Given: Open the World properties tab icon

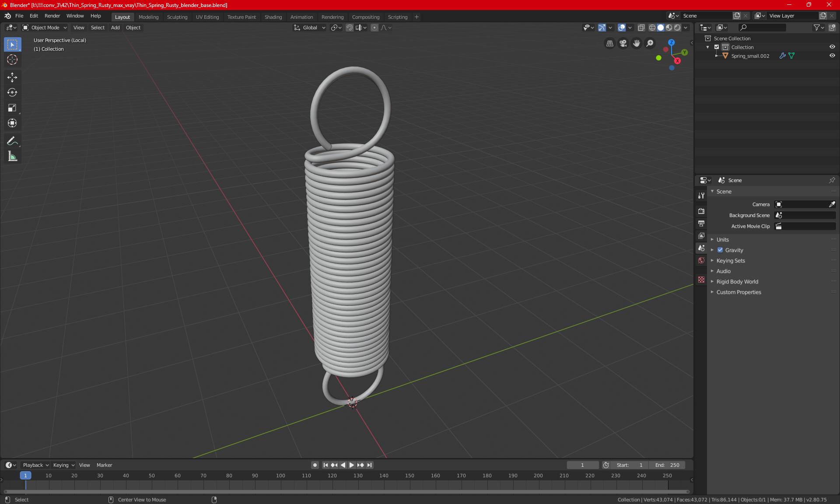Looking at the screenshot, I should click(701, 260).
